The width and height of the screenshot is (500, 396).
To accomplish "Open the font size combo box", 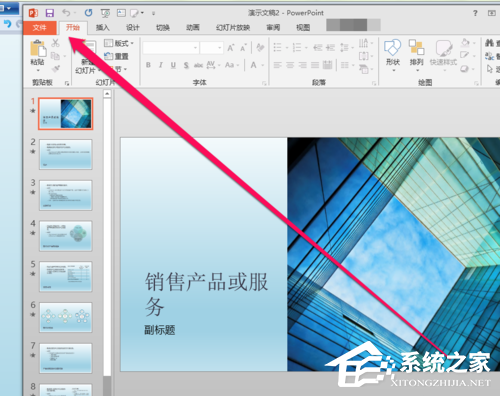I will [x=212, y=48].
